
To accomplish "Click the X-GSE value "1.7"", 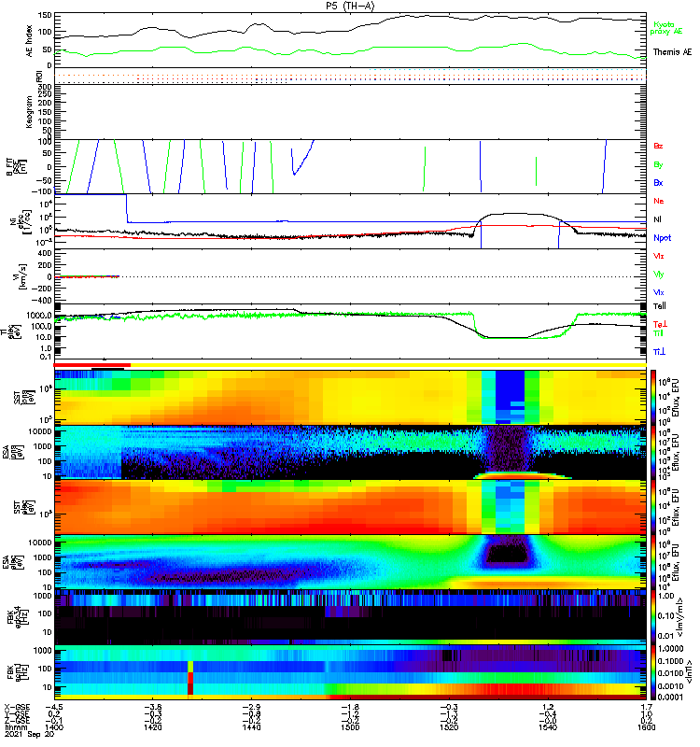I will [x=646, y=708].
